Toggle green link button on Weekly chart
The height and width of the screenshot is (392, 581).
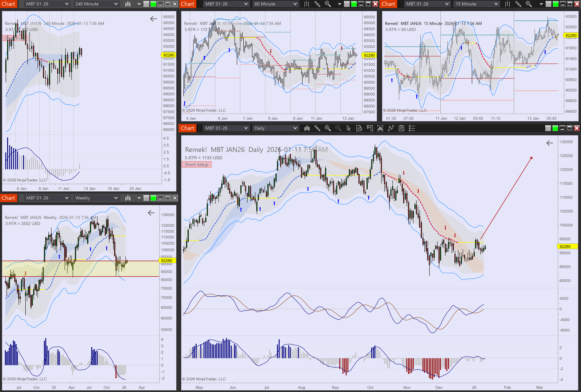153,198
